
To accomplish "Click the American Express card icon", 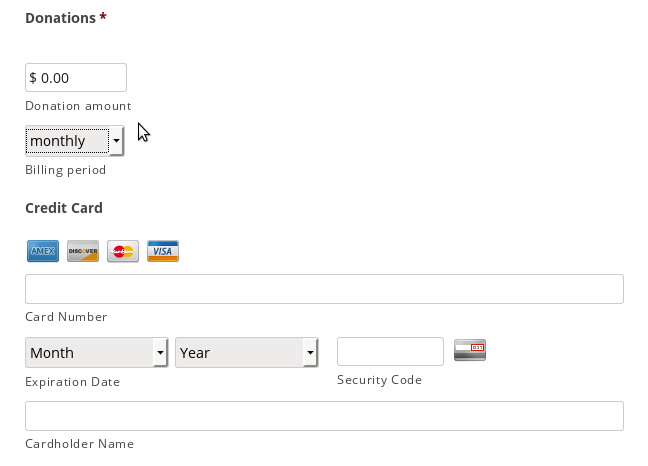I will pyautogui.click(x=43, y=251).
